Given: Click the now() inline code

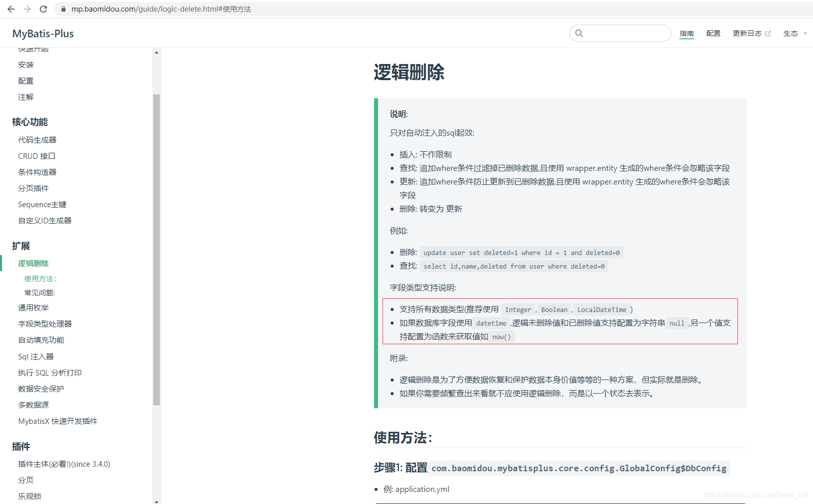Looking at the screenshot, I should pyautogui.click(x=502, y=337).
